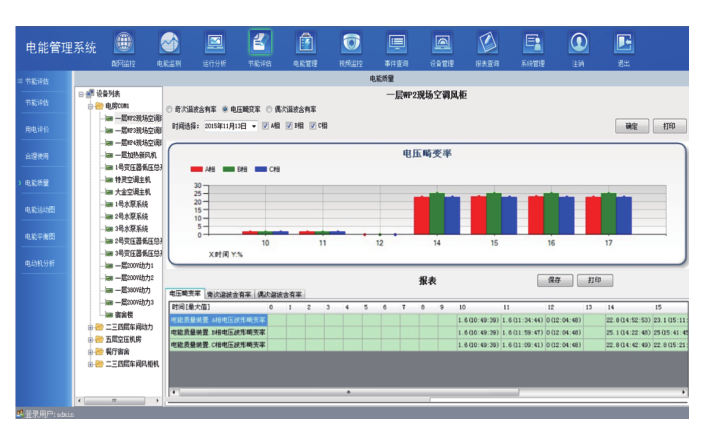
Task: Open 设备管理 device management icon
Action: tap(442, 44)
